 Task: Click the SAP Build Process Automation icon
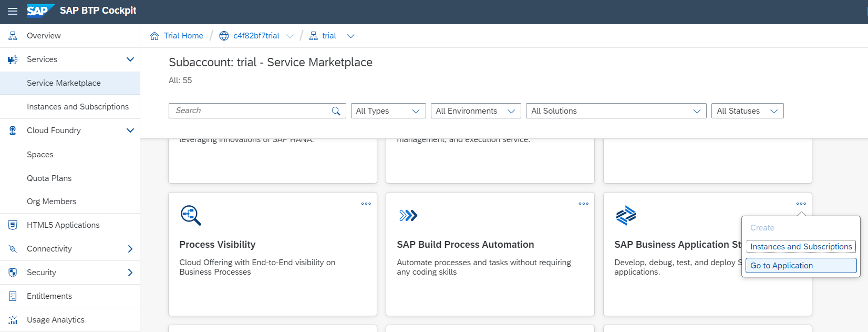[408, 215]
